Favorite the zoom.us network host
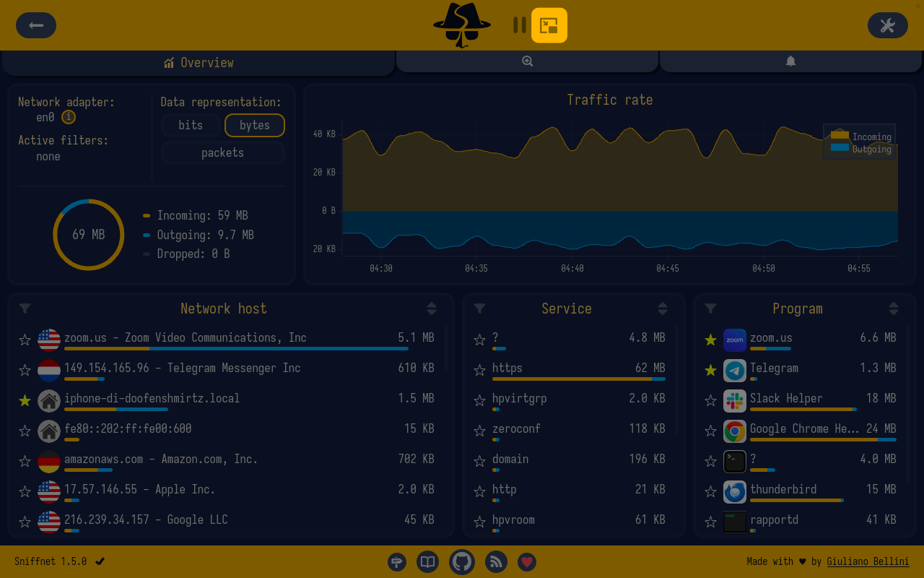Image resolution: width=924 pixels, height=578 pixels. pyautogui.click(x=25, y=340)
